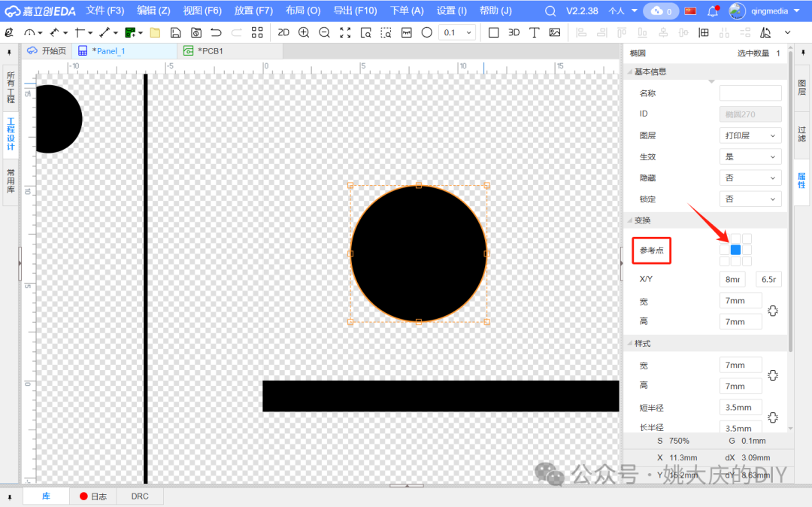Open the 锁定 (lock) dropdown

(750, 199)
